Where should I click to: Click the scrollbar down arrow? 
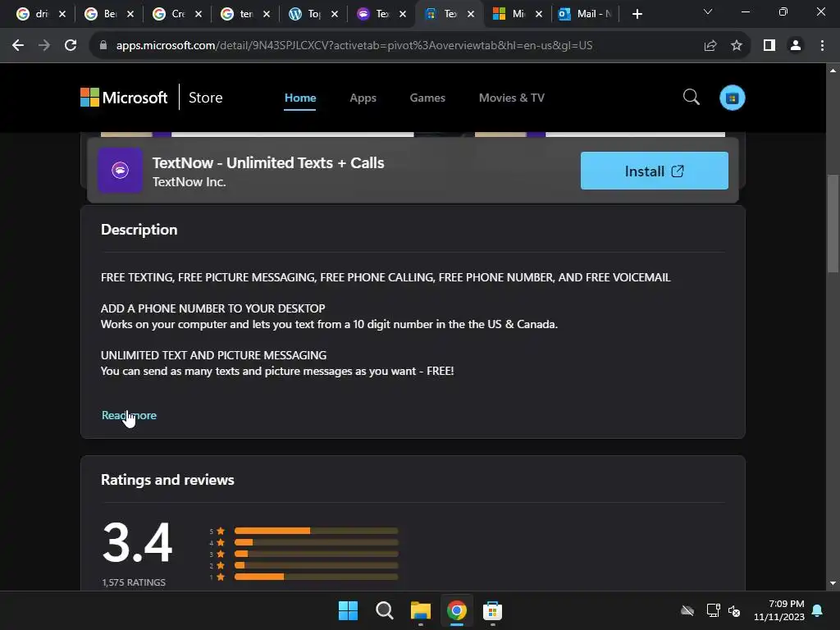(x=833, y=583)
